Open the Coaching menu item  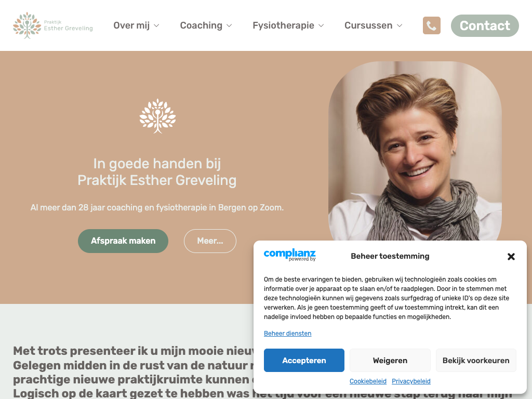[201, 25]
